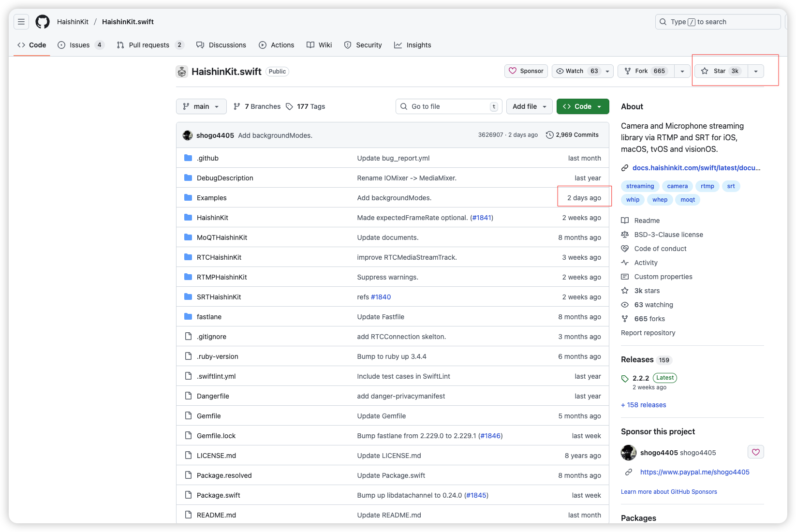Open the Watch notifications dropdown
This screenshot has width=796, height=532.
[x=583, y=71]
